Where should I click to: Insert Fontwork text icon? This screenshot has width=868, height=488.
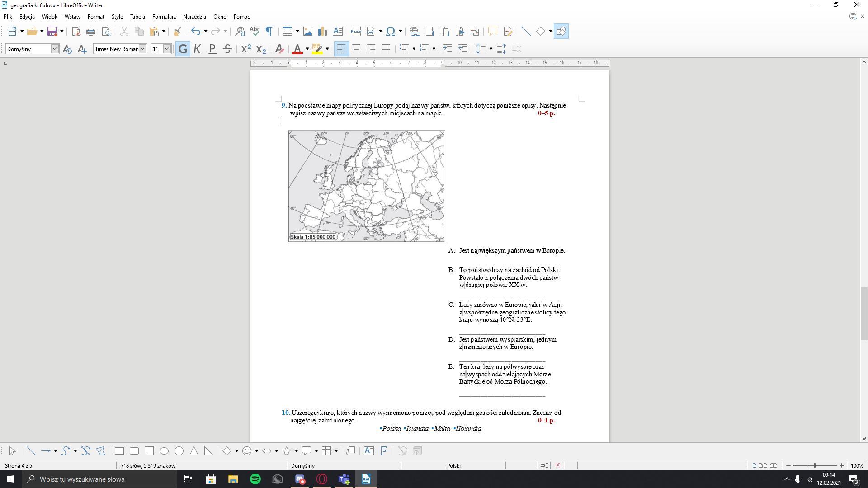tap(384, 451)
